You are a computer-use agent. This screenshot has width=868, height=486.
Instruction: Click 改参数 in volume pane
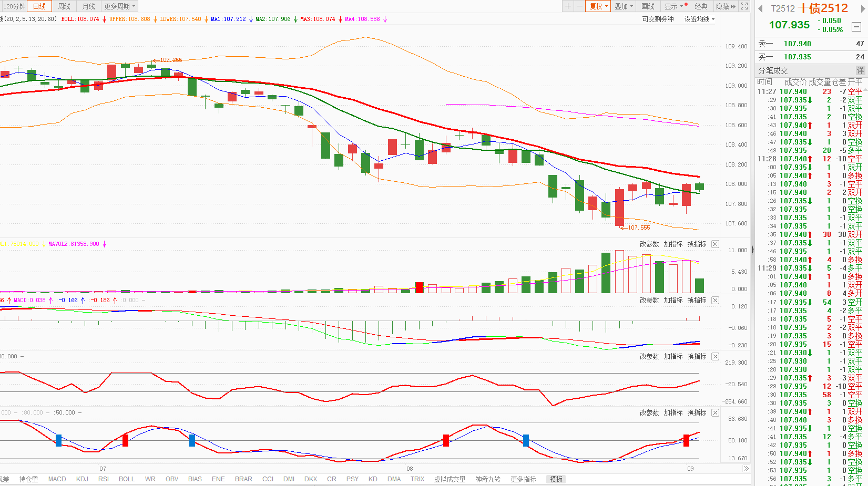click(x=649, y=244)
